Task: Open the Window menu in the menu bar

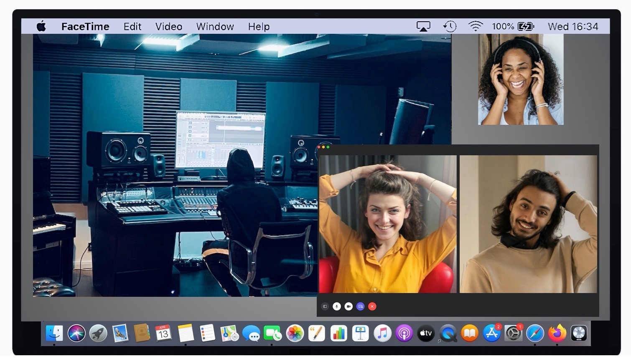Action: coord(215,26)
